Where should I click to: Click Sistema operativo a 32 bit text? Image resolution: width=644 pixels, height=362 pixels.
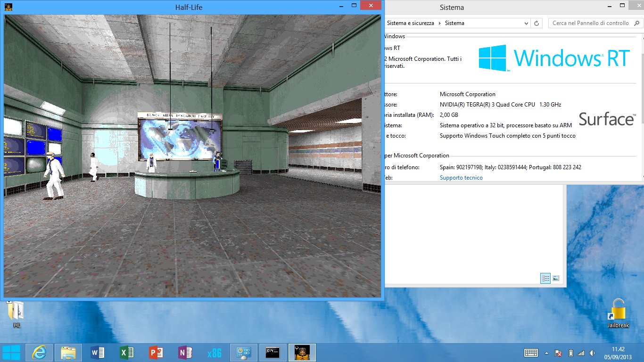tap(506, 125)
